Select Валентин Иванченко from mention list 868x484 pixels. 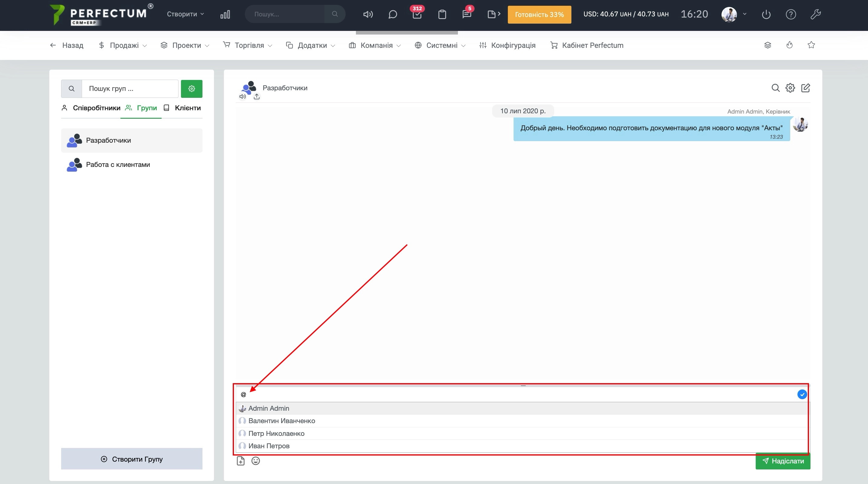click(281, 421)
